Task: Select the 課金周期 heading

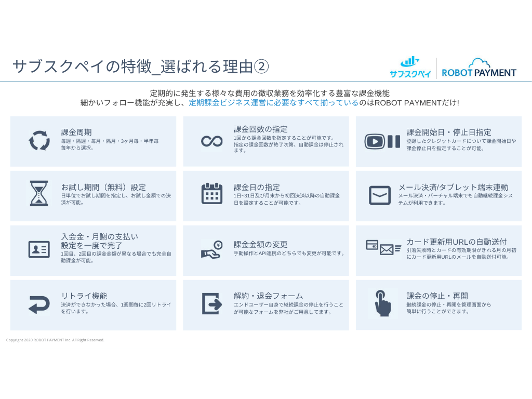Action: tap(76, 132)
